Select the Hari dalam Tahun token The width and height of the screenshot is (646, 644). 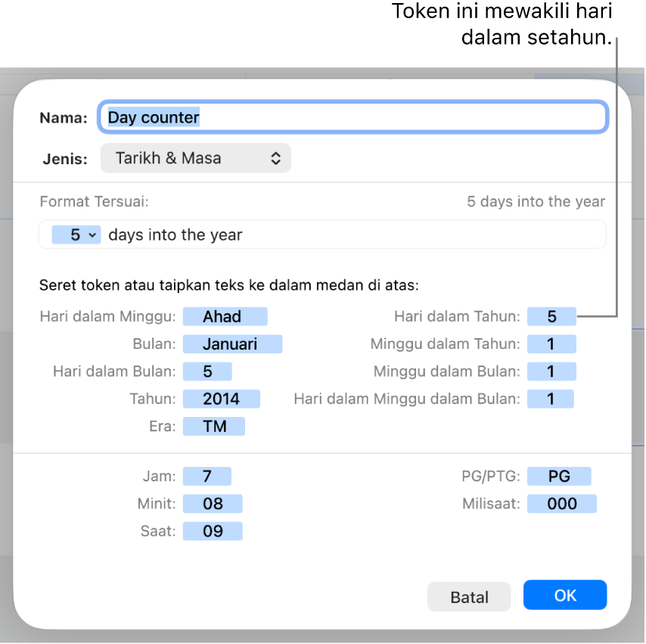click(551, 316)
